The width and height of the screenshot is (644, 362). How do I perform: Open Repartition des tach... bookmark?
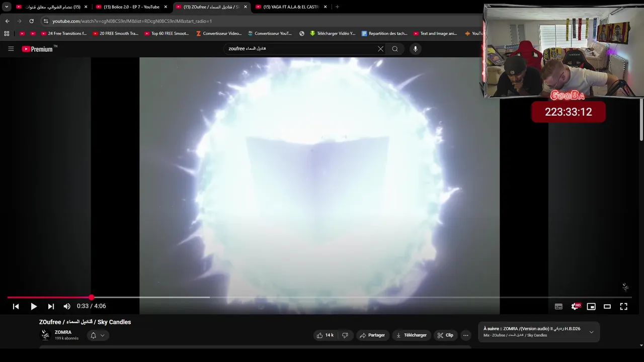coord(384,34)
